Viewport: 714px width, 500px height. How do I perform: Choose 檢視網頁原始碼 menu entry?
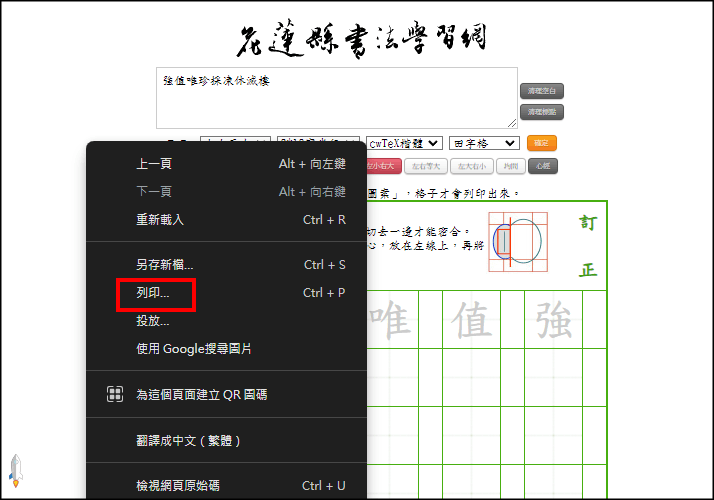click(226, 486)
